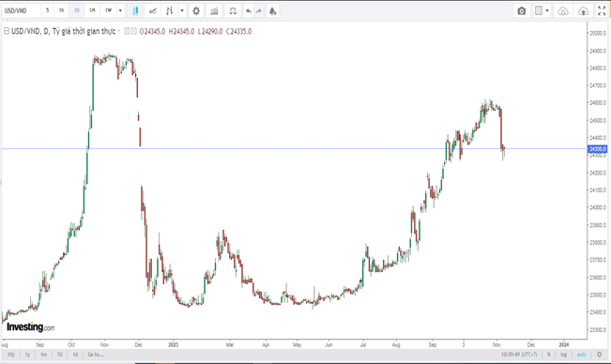Click the close value C24335.0
This screenshot has width=611, height=364.
239,31
